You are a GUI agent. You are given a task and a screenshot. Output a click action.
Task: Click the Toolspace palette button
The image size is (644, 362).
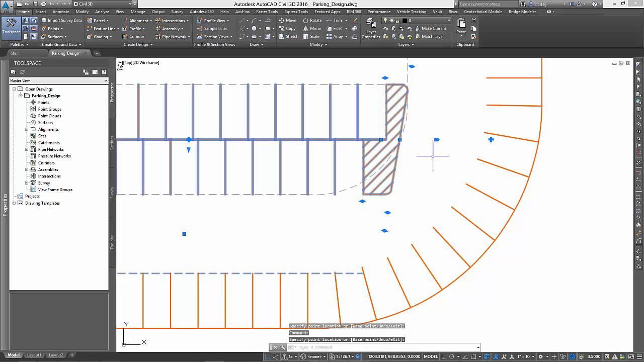pos(11,26)
